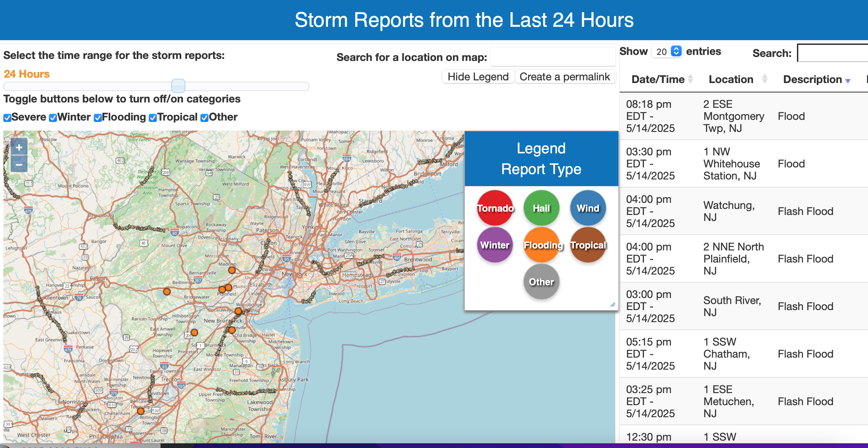The width and height of the screenshot is (868, 448).
Task: Click the Wind legend circle
Action: [587, 208]
